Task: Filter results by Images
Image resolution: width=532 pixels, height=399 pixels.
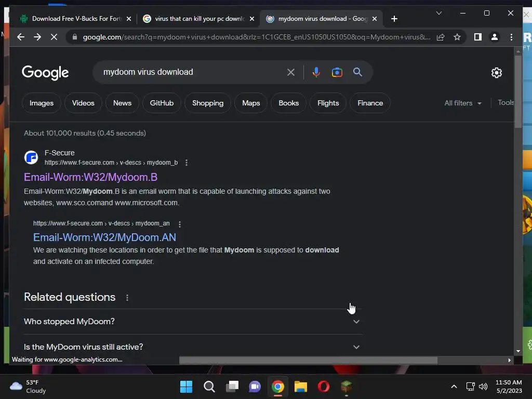Action: [42, 103]
